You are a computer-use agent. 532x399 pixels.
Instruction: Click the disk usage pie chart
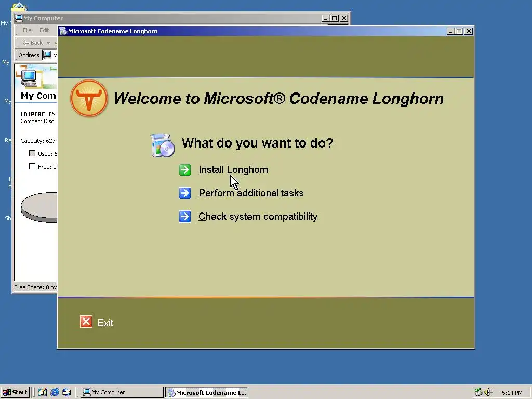(38, 207)
